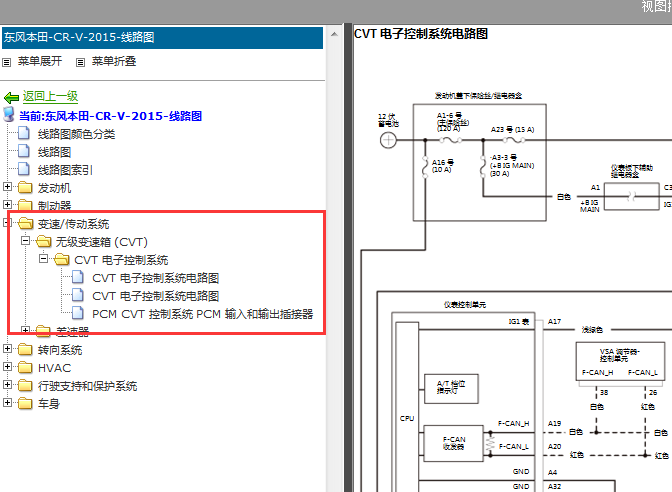This screenshot has width=672, height=492.
Task: Select the 变速/传动系统 folder label
Action: point(73,224)
